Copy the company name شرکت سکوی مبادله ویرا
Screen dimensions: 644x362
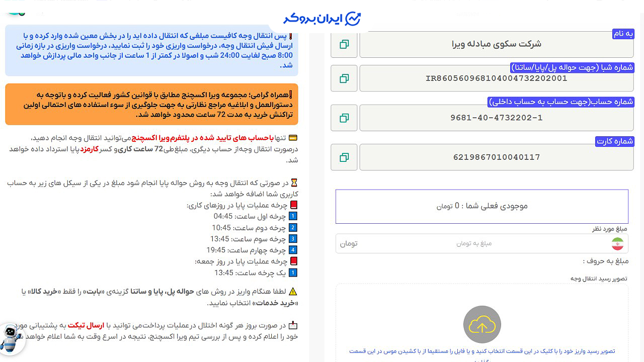coord(344,44)
